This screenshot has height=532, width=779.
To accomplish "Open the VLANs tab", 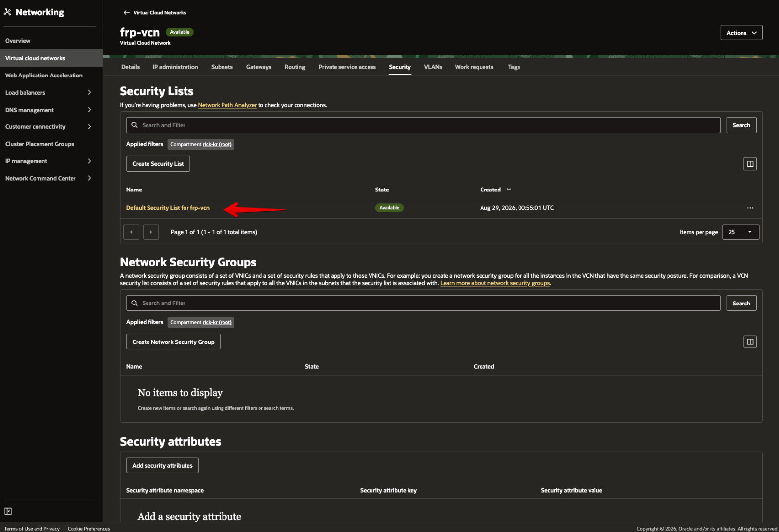I will click(x=433, y=67).
